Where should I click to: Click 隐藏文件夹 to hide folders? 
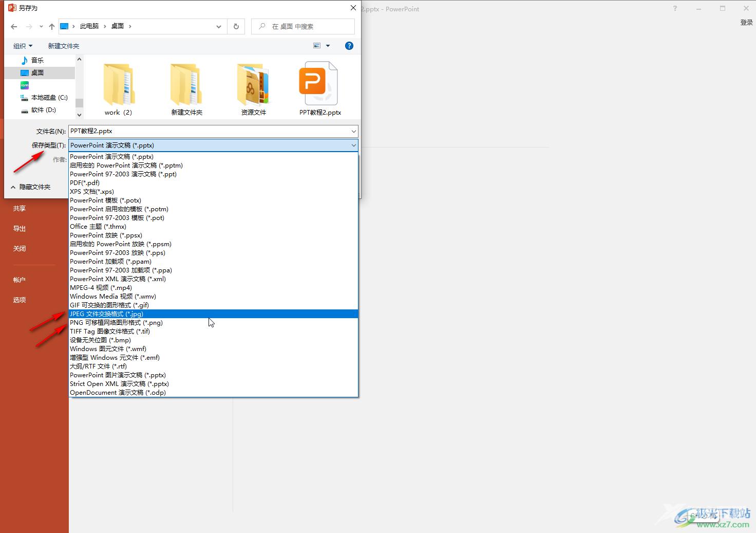pyautogui.click(x=30, y=187)
